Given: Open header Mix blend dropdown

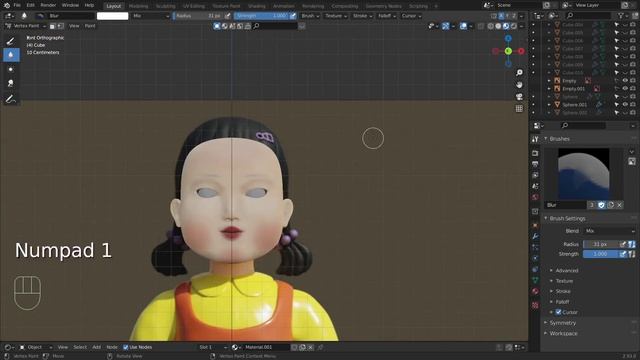Looking at the screenshot, I should [x=150, y=16].
